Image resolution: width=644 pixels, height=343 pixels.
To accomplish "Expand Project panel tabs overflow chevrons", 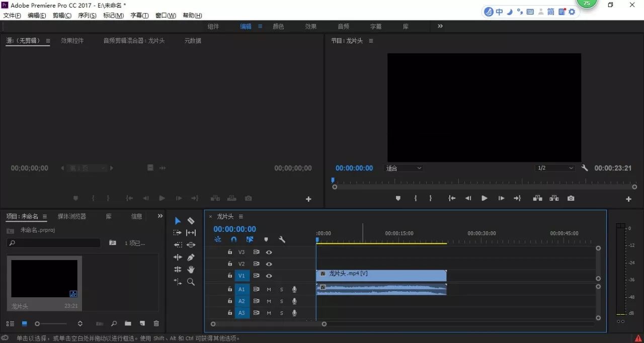I will [x=160, y=216].
